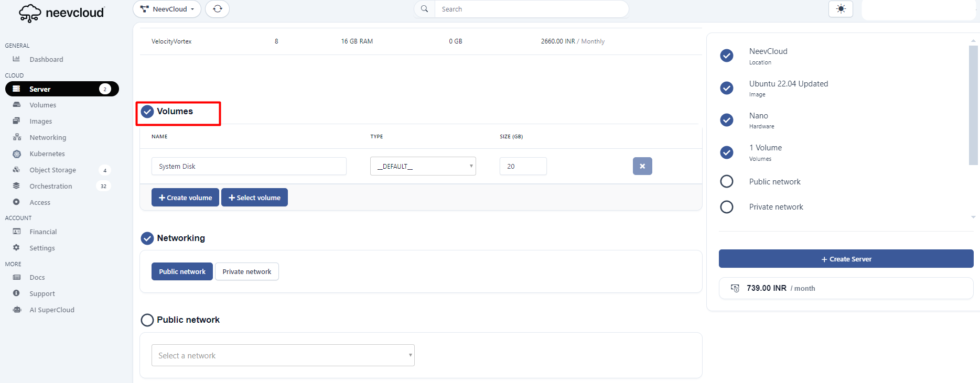This screenshot has height=383, width=980.
Task: Expand the NeevCloud project dropdown
Action: [x=167, y=9]
